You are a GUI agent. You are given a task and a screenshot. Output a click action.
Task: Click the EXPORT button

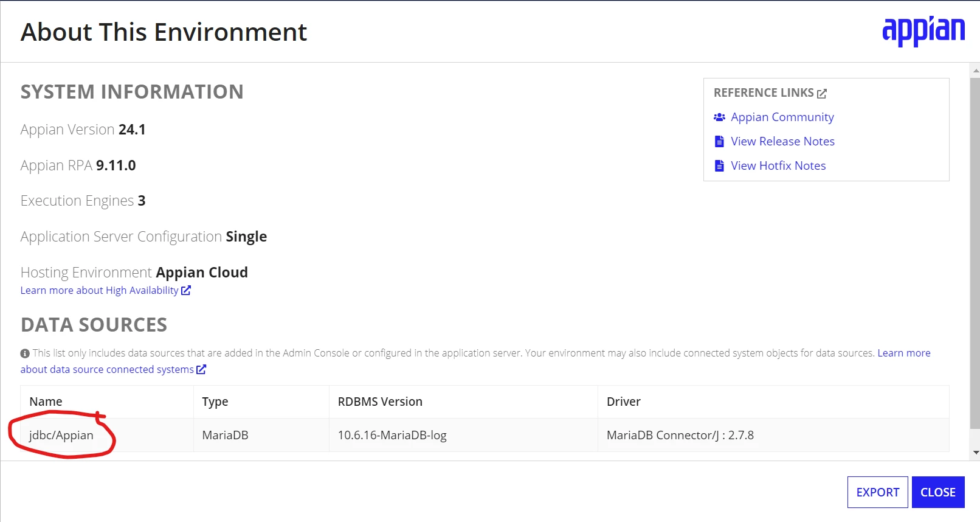878,492
